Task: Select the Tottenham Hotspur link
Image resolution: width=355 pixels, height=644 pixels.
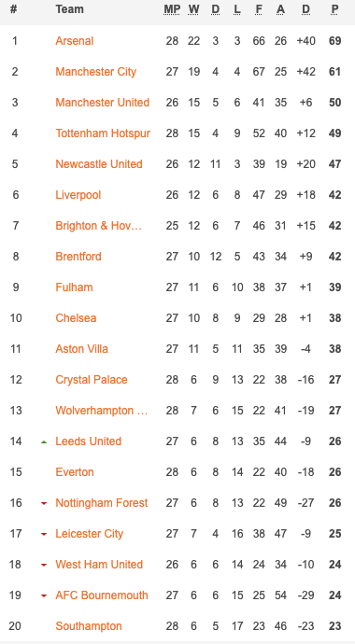Action: [103, 133]
